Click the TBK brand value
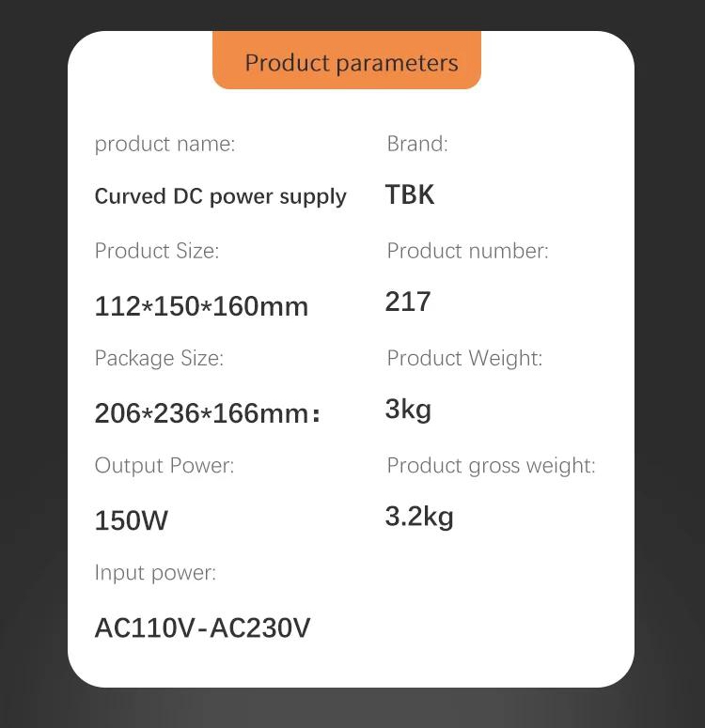The image size is (705, 728). 410,194
